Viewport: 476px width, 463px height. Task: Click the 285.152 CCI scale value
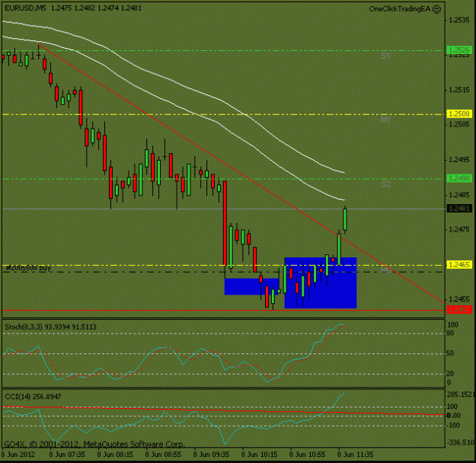coord(459,394)
